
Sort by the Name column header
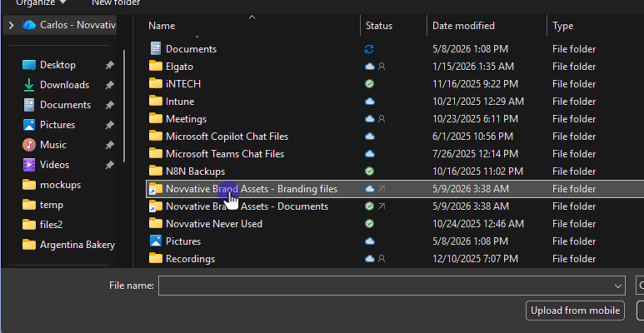coord(162,26)
